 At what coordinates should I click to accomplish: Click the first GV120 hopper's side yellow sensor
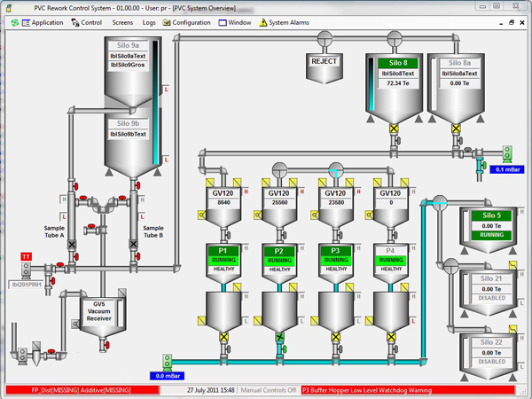(201, 215)
